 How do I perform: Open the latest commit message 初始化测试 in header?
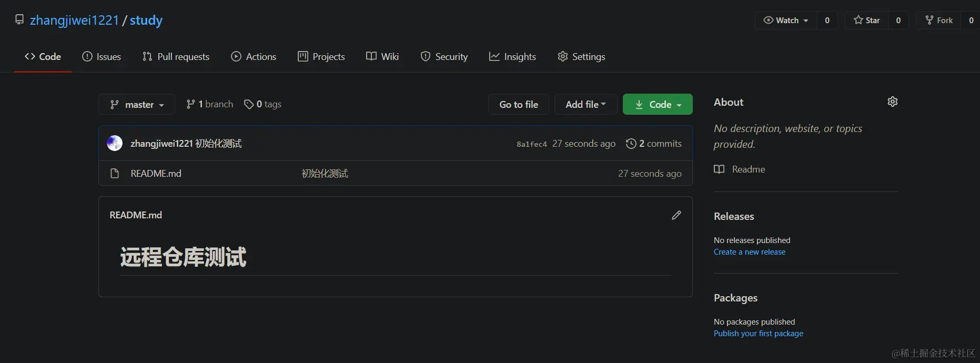click(x=219, y=144)
